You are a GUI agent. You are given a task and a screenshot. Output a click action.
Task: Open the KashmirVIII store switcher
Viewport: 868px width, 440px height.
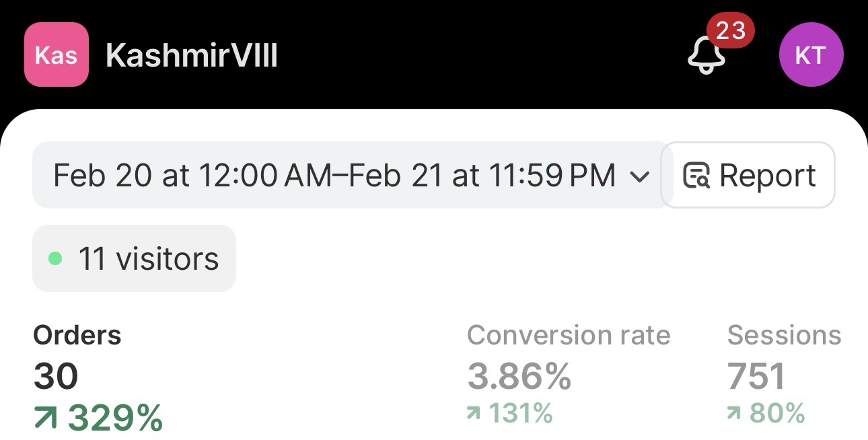(192, 55)
